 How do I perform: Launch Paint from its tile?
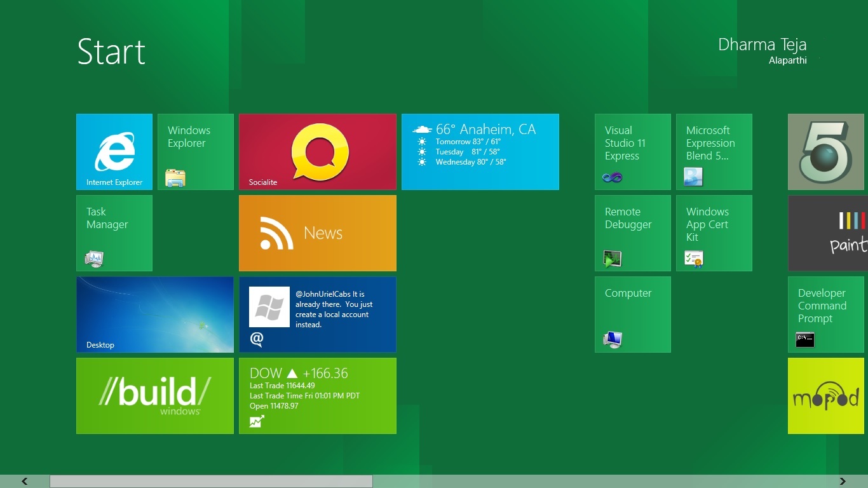827,233
